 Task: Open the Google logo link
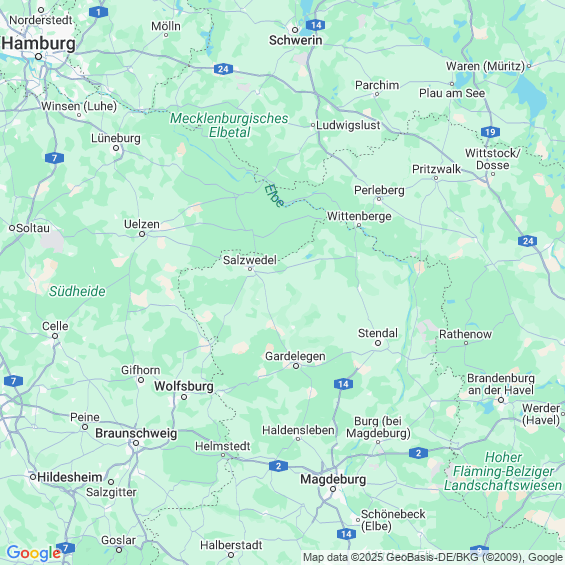pos(34,553)
